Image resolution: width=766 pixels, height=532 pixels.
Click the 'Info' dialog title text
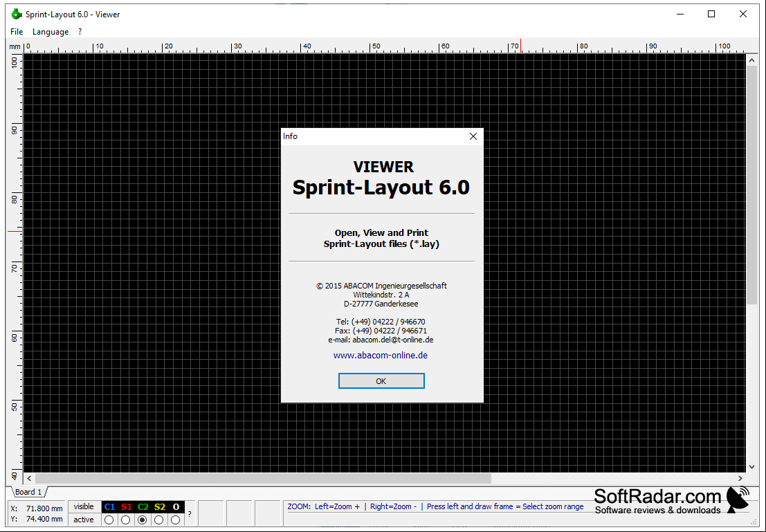tap(290, 136)
